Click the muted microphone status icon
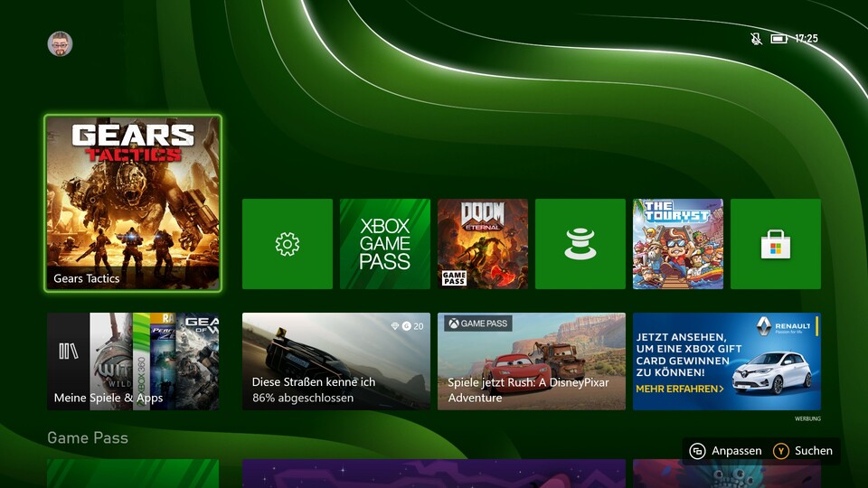 [x=756, y=39]
